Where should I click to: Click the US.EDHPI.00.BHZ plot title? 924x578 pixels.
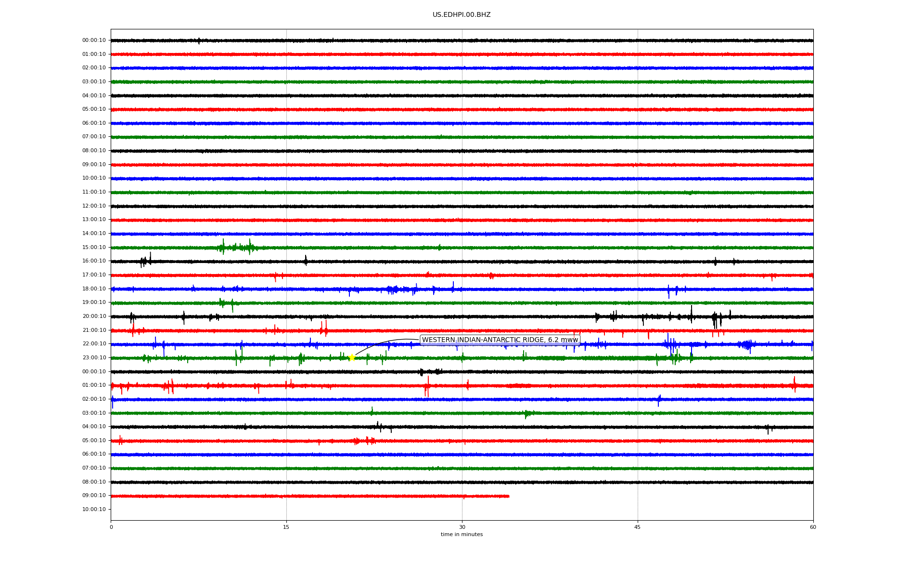462,15
